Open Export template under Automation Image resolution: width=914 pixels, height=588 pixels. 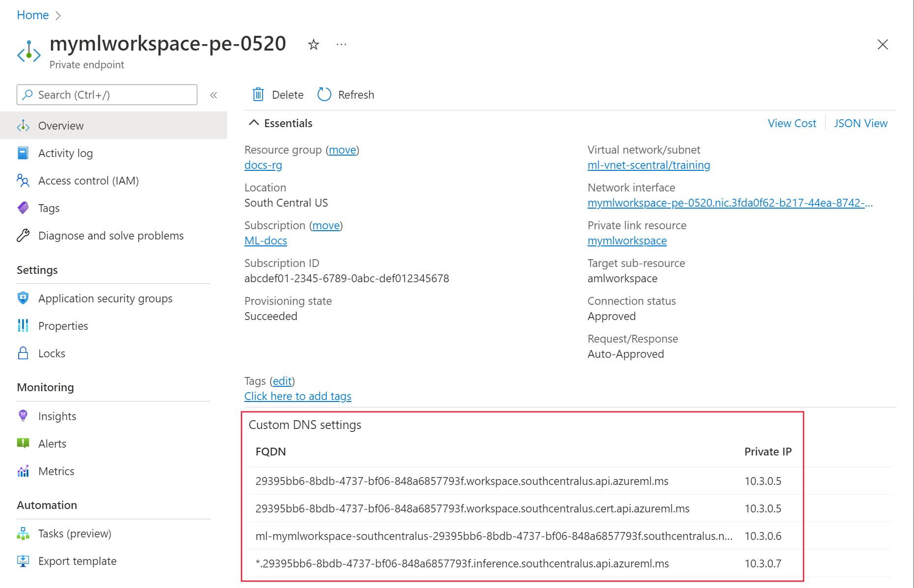77,561
